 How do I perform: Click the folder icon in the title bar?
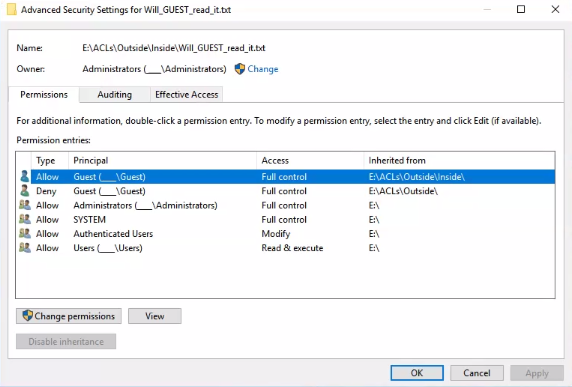coord(12,9)
